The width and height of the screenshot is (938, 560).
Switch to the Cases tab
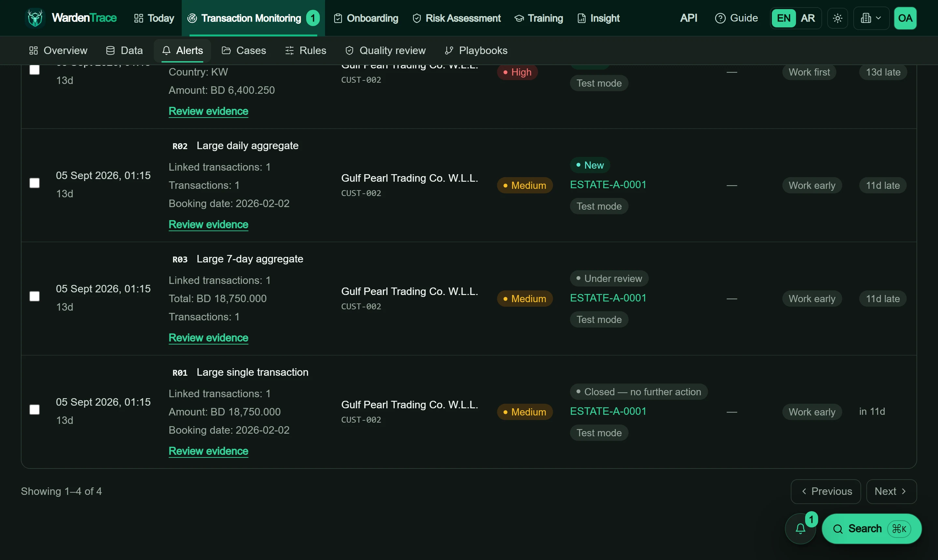pyautogui.click(x=244, y=50)
